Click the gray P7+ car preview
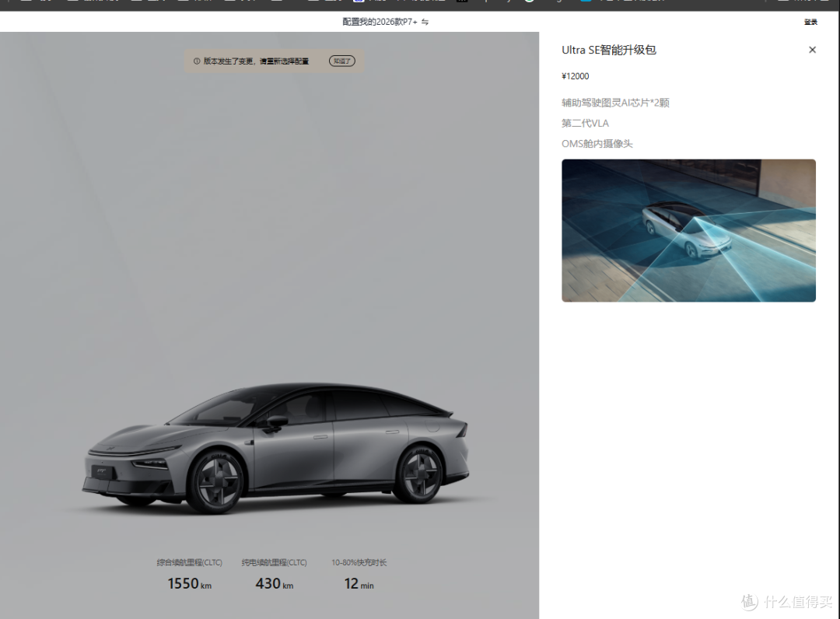The height and width of the screenshot is (619, 840). (x=275, y=448)
